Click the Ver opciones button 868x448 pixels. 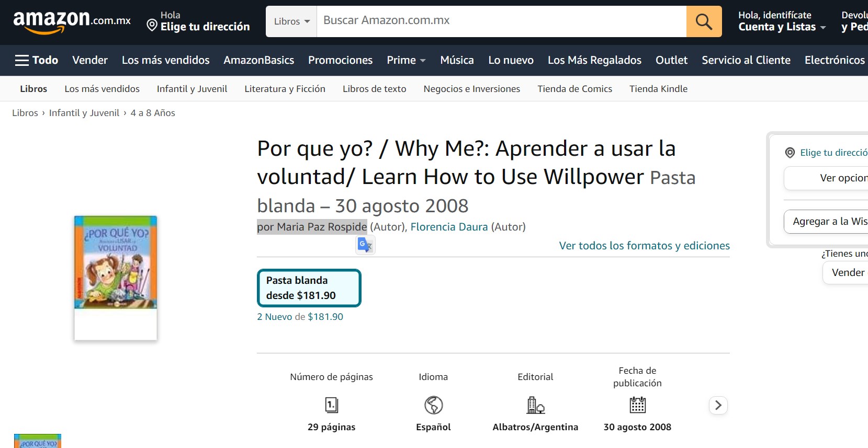click(x=826, y=178)
